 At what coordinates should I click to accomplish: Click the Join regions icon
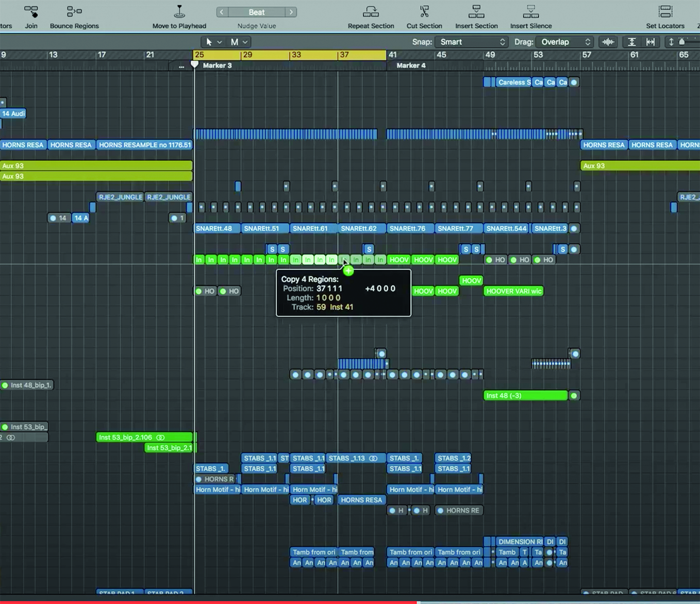pyautogui.click(x=31, y=11)
